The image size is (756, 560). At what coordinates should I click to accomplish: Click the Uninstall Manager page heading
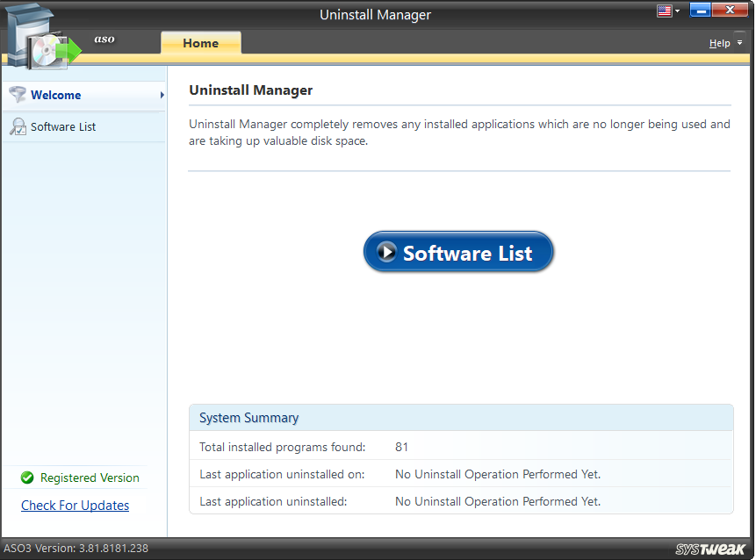click(x=251, y=90)
